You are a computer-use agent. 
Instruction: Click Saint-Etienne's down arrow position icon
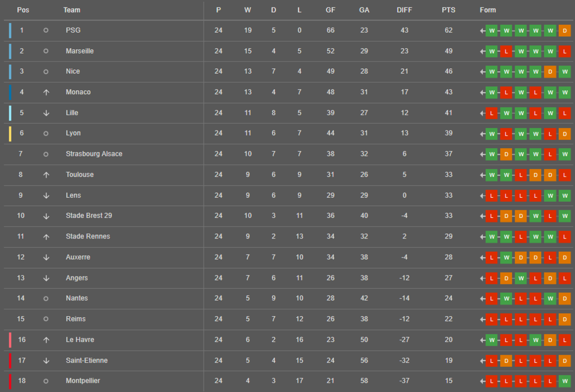(46, 360)
